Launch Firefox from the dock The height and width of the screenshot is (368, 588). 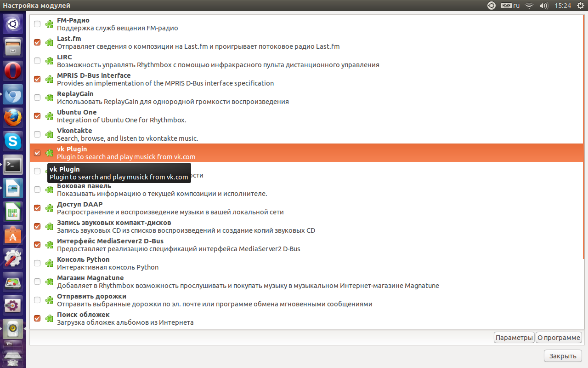(x=13, y=117)
